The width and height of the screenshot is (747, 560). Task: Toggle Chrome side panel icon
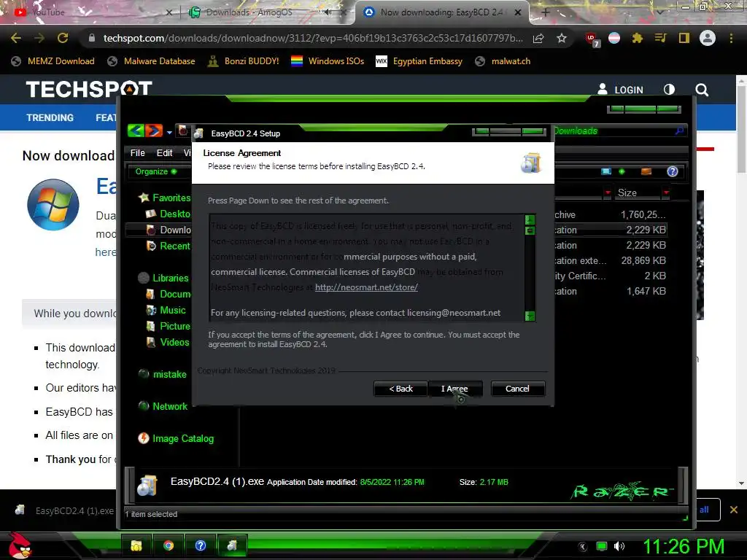click(x=684, y=38)
